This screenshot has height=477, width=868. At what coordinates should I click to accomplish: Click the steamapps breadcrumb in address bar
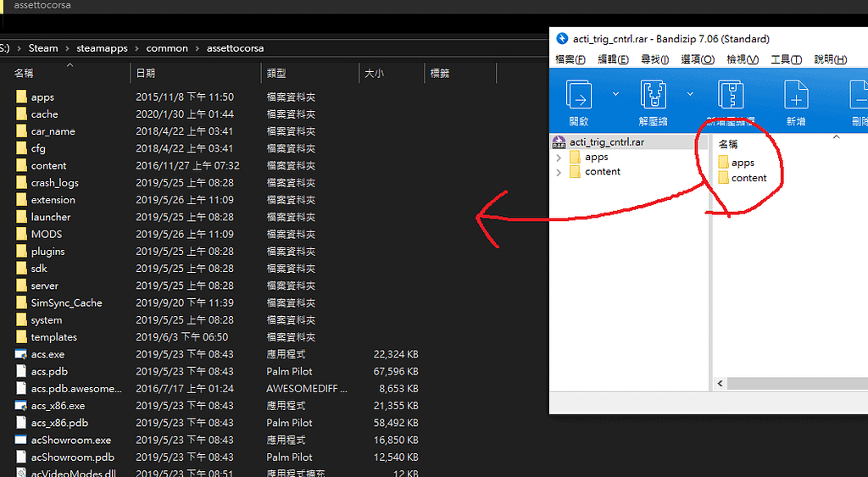[x=102, y=48]
